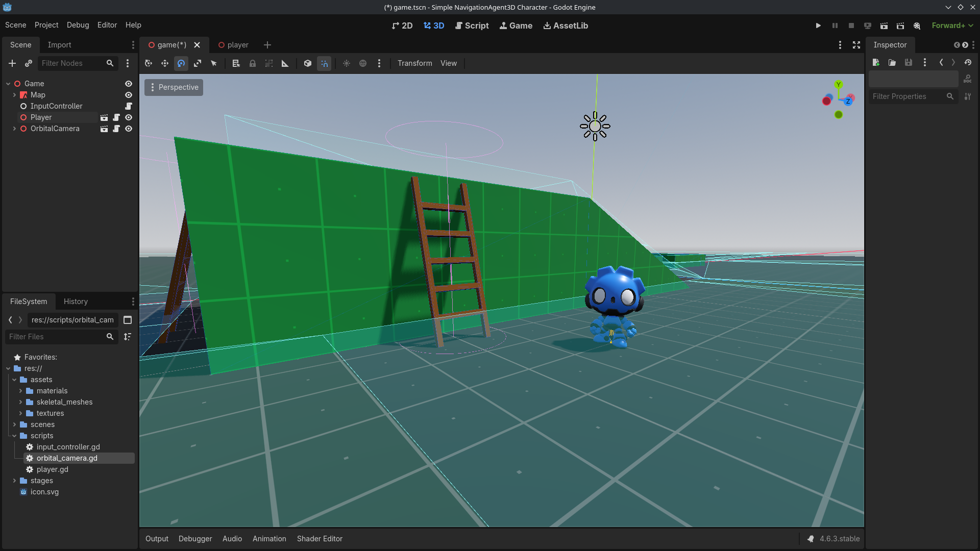Instantiate child scene chain-link icon
The image size is (980, 551).
coord(29,63)
